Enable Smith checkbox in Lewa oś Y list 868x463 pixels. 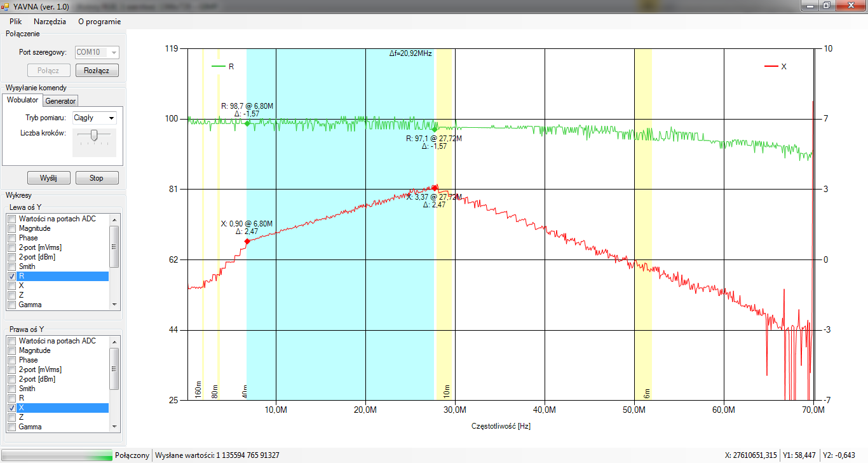click(x=11, y=266)
